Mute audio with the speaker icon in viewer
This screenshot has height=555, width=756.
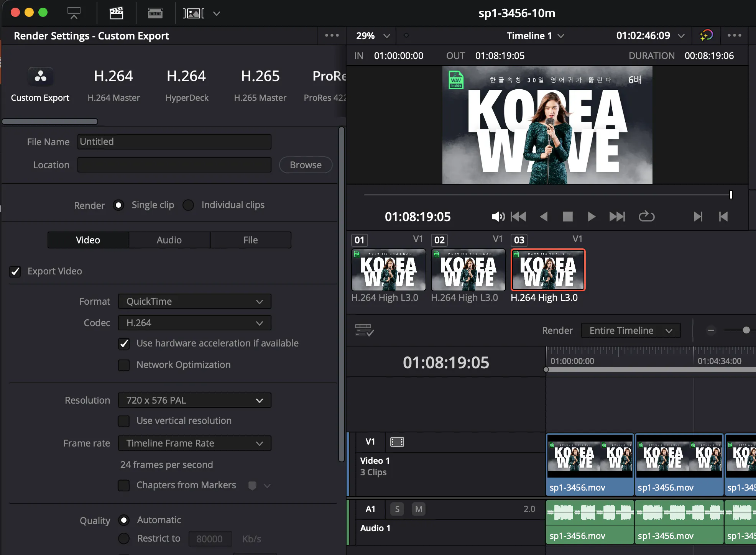point(498,217)
